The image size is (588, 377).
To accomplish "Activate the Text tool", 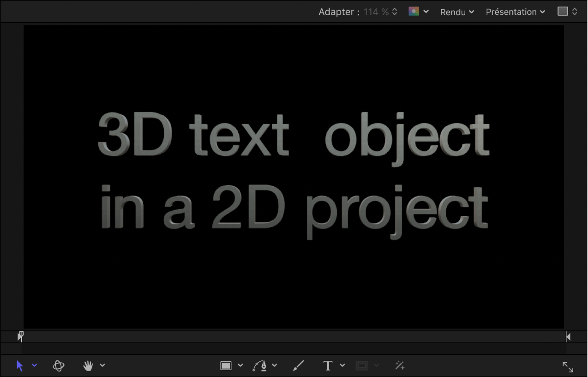I will (328, 365).
